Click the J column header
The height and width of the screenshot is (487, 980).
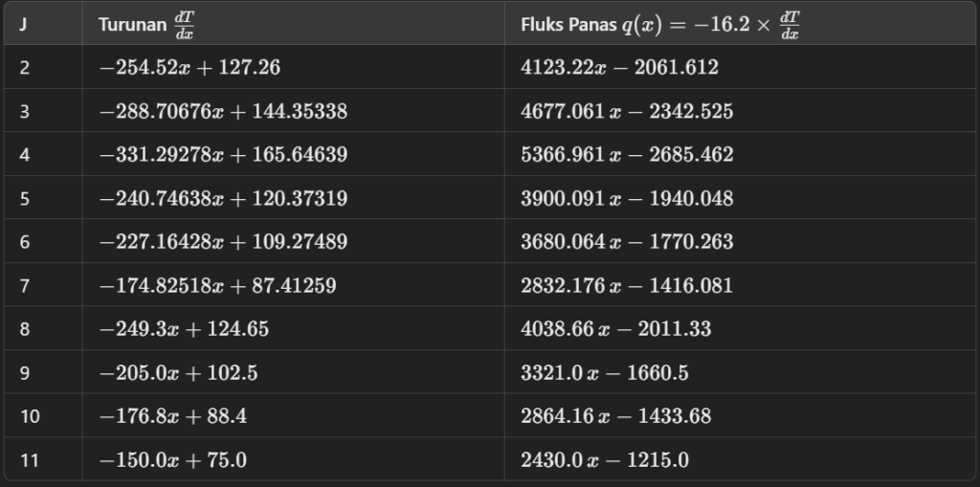coord(23,25)
